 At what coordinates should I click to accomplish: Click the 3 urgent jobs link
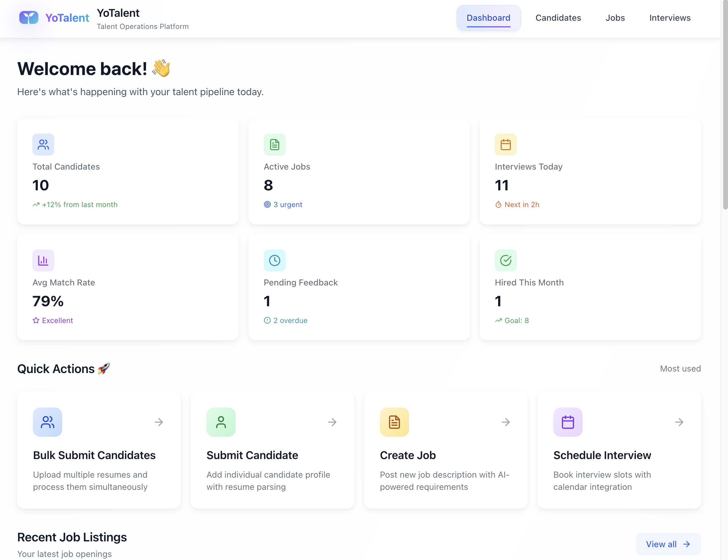(283, 204)
